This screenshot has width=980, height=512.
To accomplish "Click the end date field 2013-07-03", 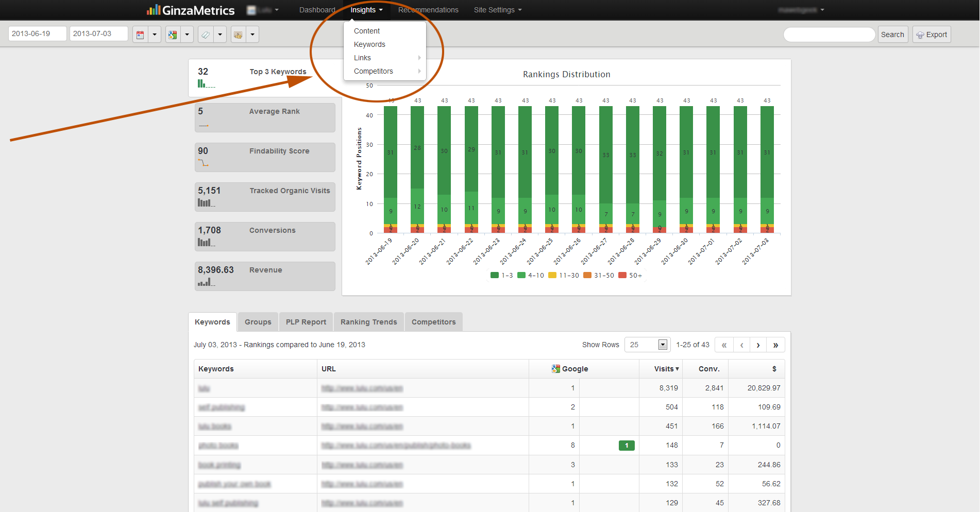I will tap(99, 33).
